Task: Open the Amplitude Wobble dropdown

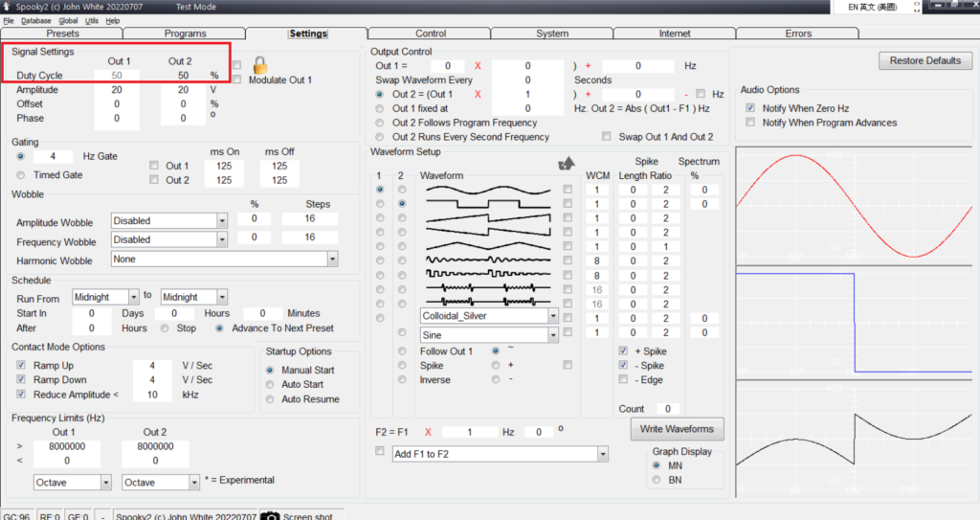Action: tap(221, 221)
